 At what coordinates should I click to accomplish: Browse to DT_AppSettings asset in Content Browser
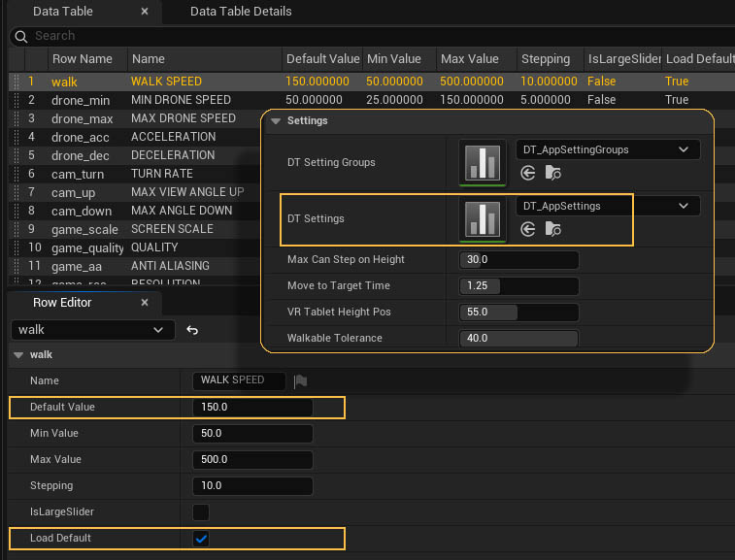(553, 229)
